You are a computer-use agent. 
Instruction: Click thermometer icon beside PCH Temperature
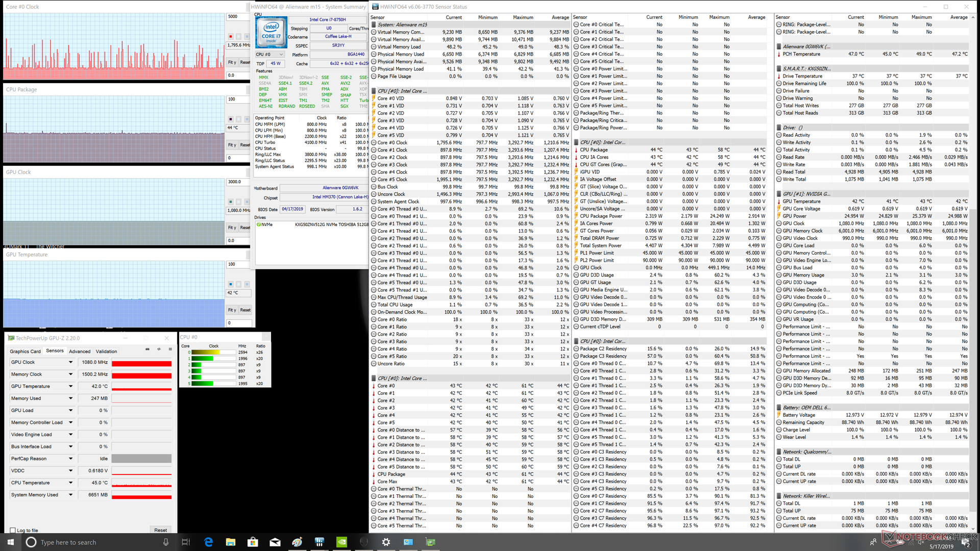click(x=779, y=54)
